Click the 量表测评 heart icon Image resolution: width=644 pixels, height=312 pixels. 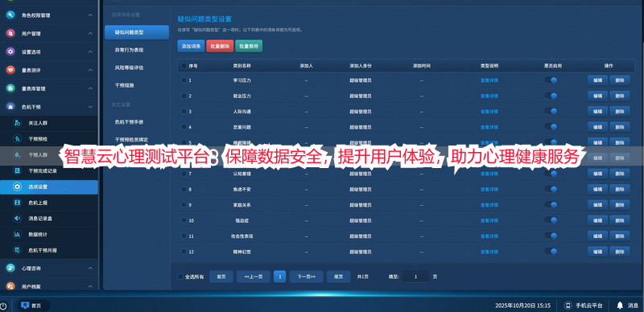coord(10,70)
